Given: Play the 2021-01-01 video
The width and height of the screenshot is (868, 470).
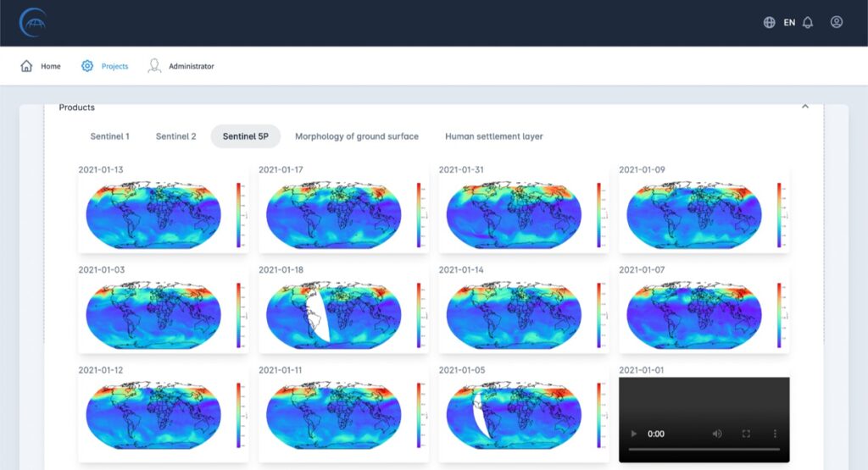Looking at the screenshot, I should tap(633, 434).
